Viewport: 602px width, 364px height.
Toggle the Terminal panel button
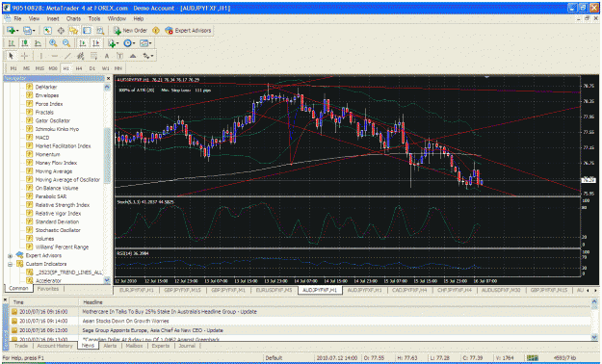[x=87, y=31]
